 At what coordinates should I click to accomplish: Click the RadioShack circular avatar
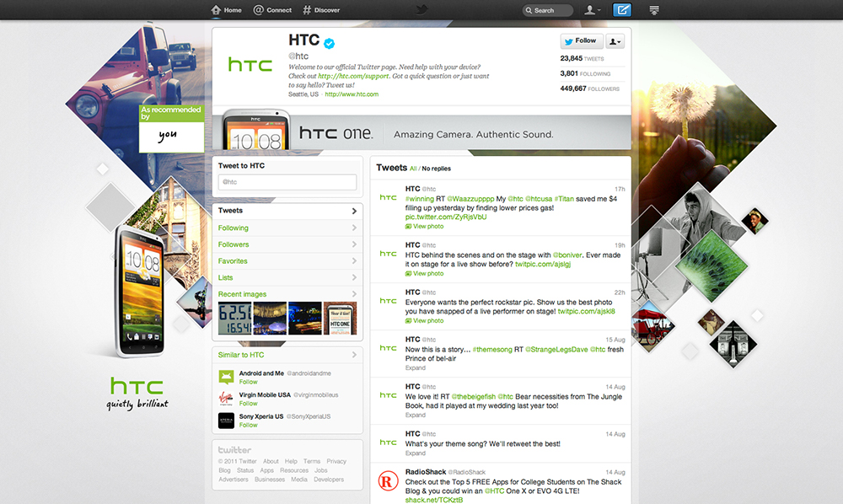386,480
